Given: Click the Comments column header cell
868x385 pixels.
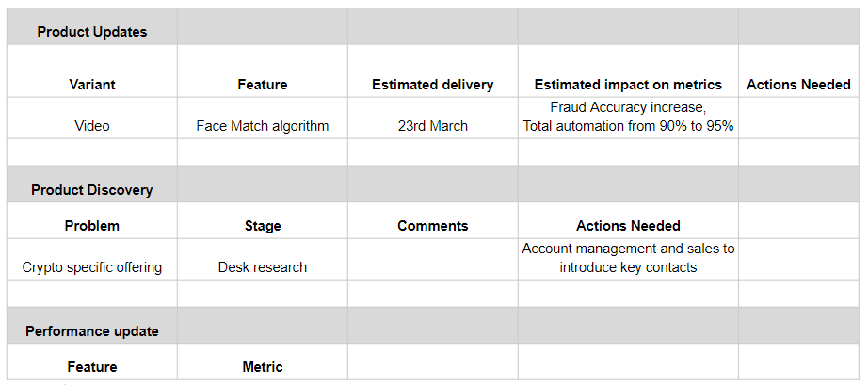Looking at the screenshot, I should pos(432,226).
